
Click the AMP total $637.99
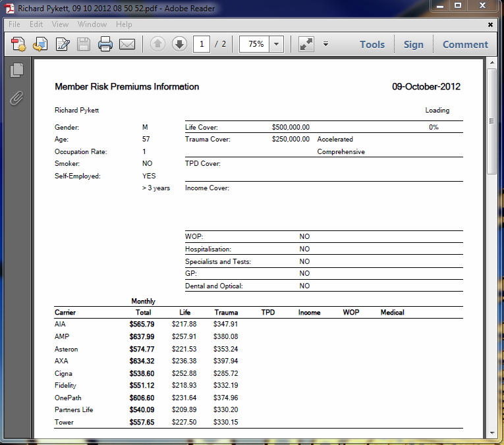(x=142, y=336)
